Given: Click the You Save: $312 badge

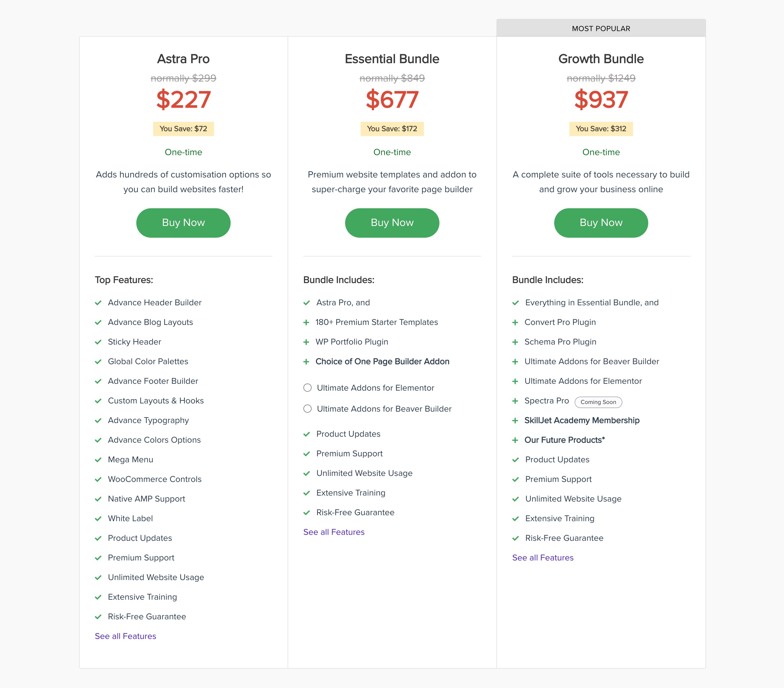Looking at the screenshot, I should [601, 129].
